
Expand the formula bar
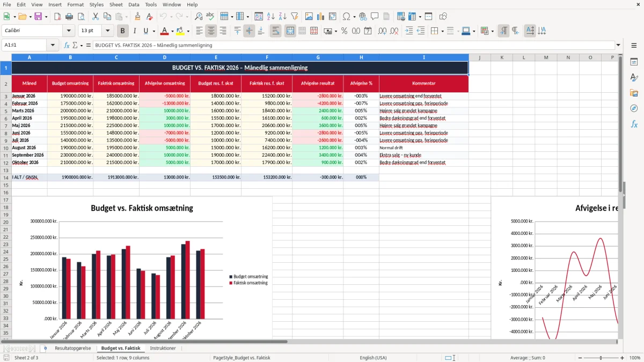(x=619, y=45)
